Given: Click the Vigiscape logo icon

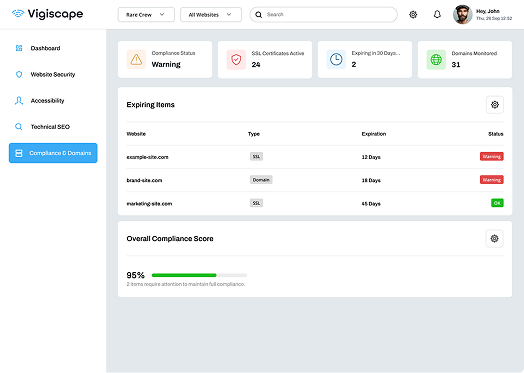Looking at the screenshot, I should (x=18, y=14).
